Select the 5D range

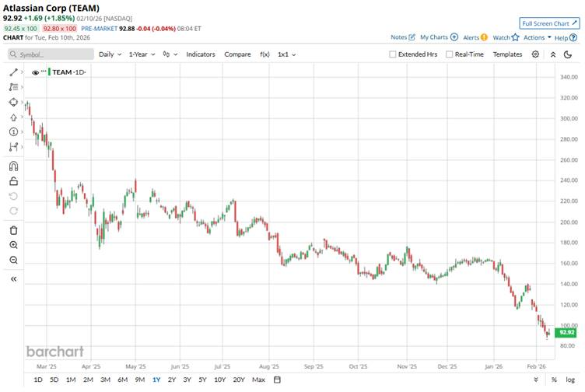(54, 380)
